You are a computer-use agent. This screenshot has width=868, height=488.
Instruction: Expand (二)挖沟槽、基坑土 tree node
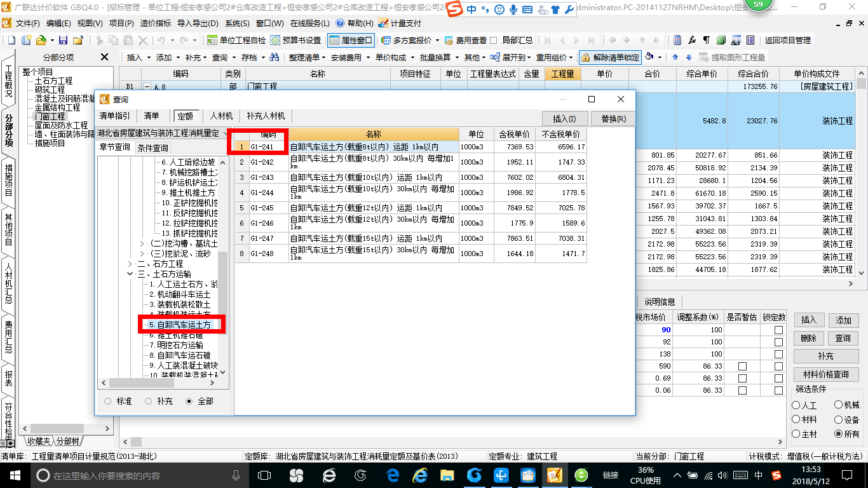point(142,243)
